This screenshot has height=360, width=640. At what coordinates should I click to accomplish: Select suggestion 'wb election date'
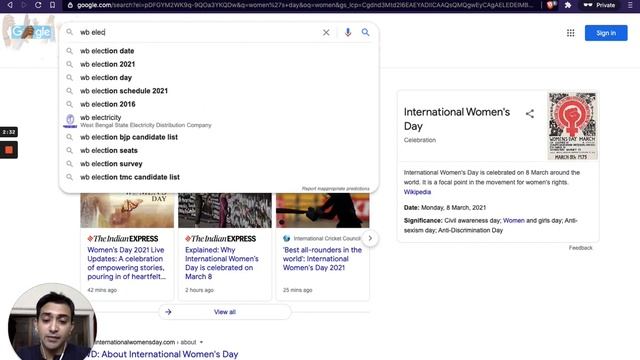(219, 51)
